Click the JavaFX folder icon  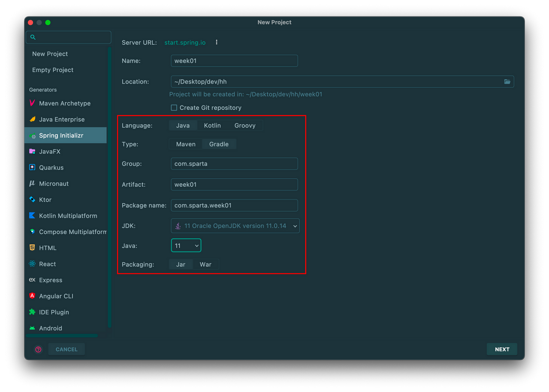click(32, 151)
